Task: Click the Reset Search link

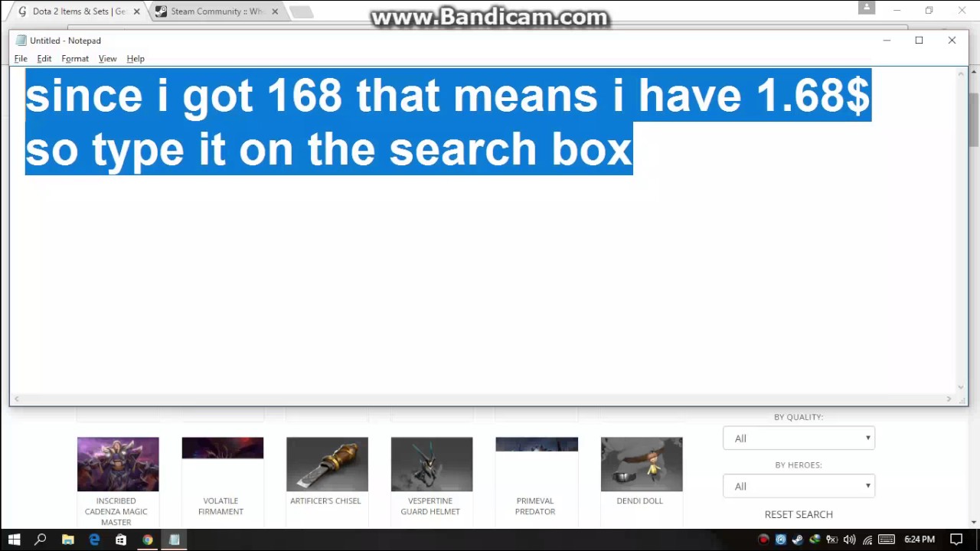Action: (799, 514)
